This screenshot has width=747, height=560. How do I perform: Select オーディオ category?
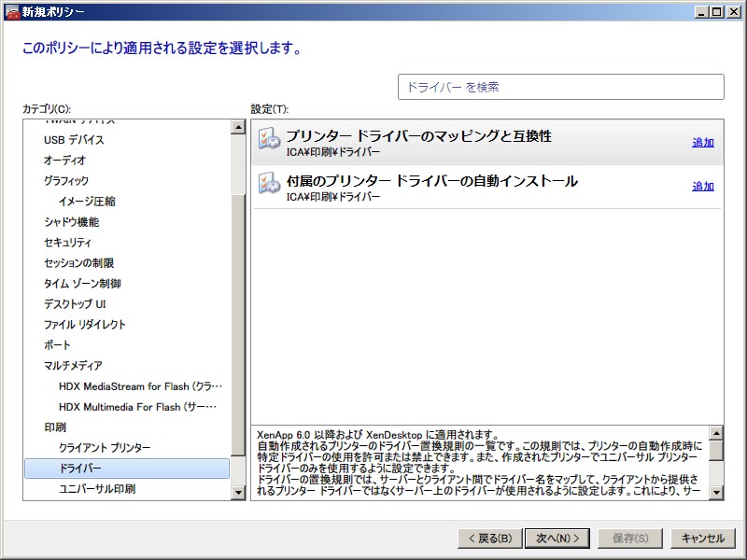point(64,161)
